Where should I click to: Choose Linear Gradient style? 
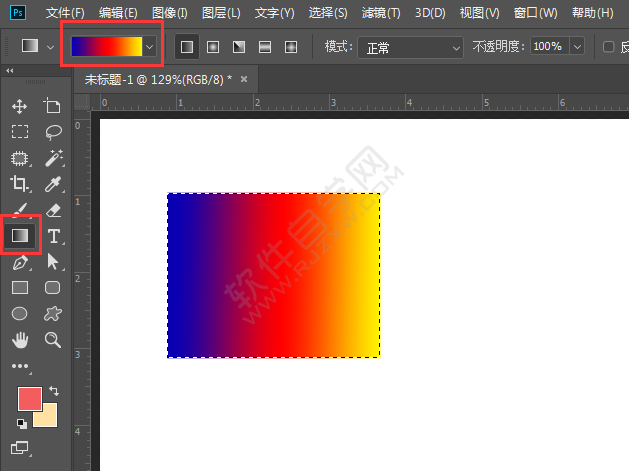tap(187, 47)
